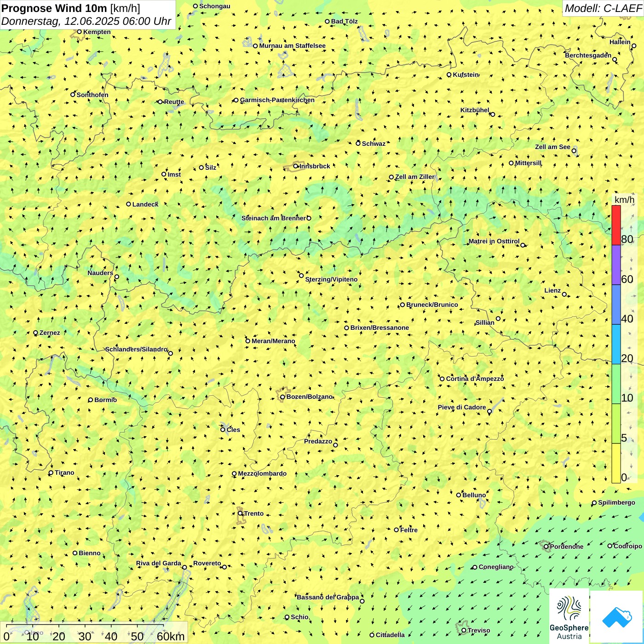Click the Pieve di Cadore label

tap(462, 407)
